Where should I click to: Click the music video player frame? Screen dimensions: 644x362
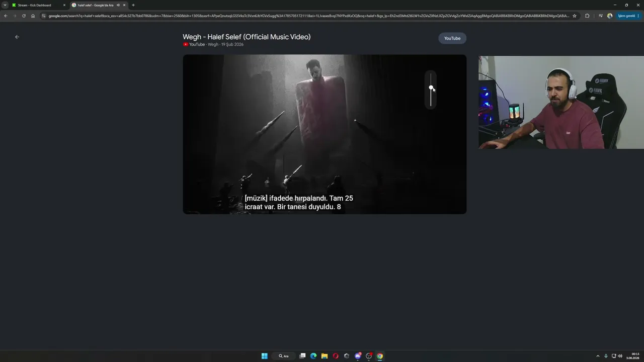[325, 134]
